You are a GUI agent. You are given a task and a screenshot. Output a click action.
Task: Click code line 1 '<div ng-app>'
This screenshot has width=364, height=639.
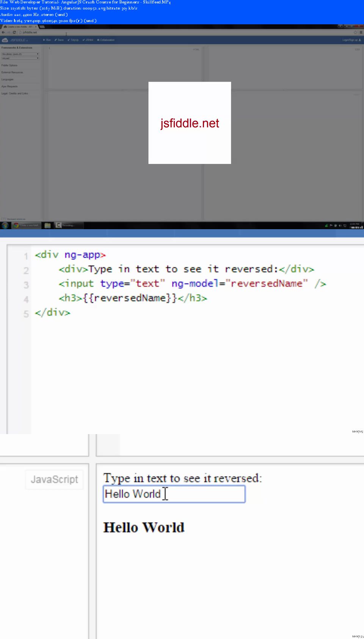click(70, 255)
